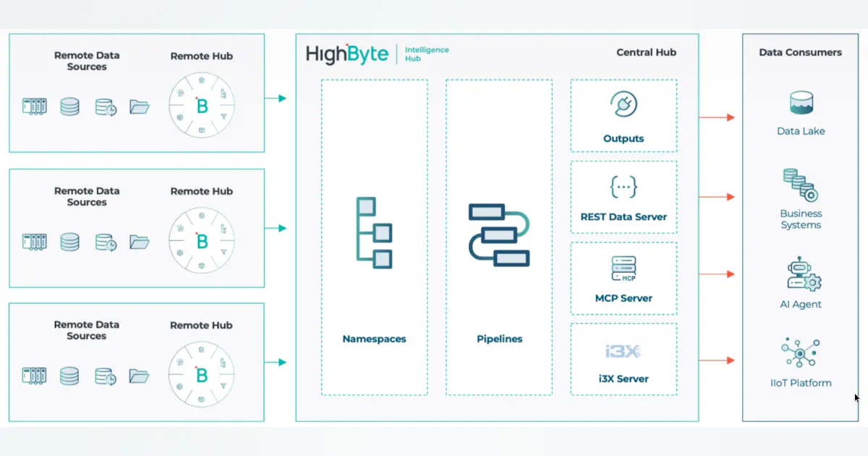868x456 pixels.
Task: Click the top panel's Remote Hub circular B icon
Action: coord(202,106)
